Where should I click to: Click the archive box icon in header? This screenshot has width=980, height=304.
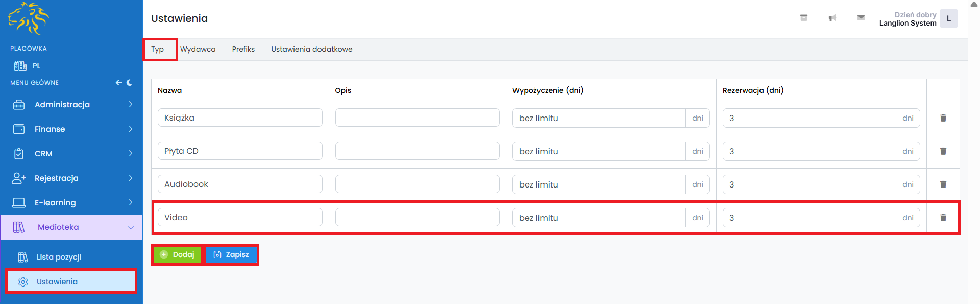pyautogui.click(x=803, y=18)
